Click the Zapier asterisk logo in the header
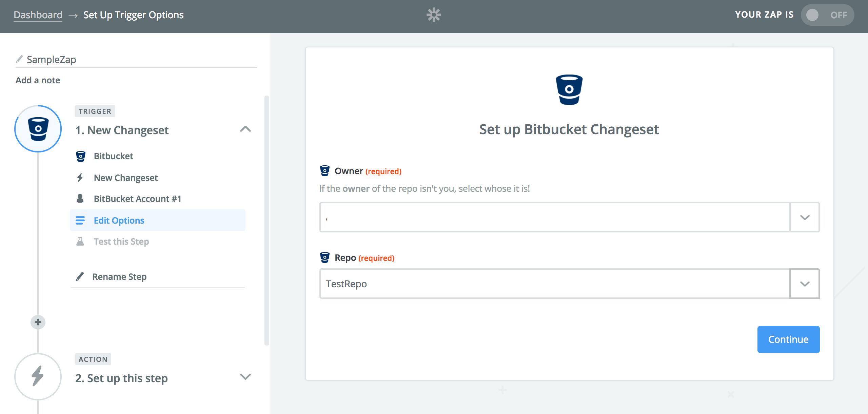This screenshot has height=414, width=868. pyautogui.click(x=434, y=15)
